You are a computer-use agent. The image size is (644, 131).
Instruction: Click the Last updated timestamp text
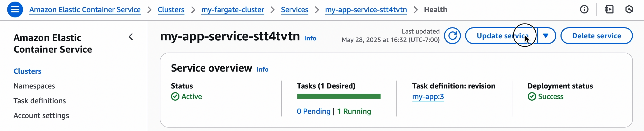pyautogui.click(x=391, y=40)
